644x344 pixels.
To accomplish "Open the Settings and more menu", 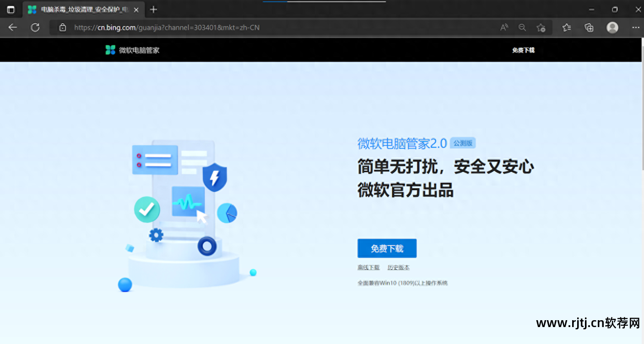I will pyautogui.click(x=636, y=27).
